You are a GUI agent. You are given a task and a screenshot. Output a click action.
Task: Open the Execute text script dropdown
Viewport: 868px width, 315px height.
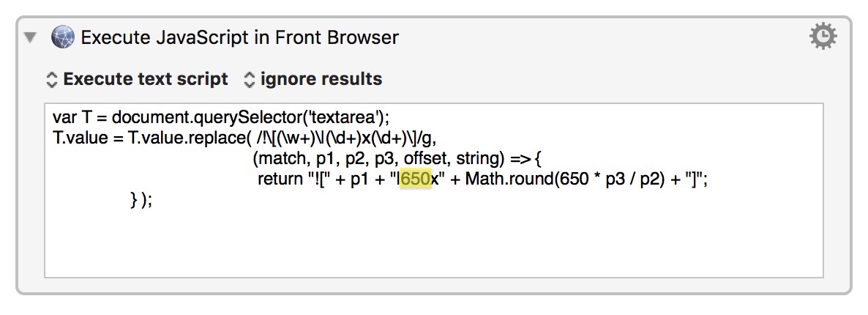145,78
